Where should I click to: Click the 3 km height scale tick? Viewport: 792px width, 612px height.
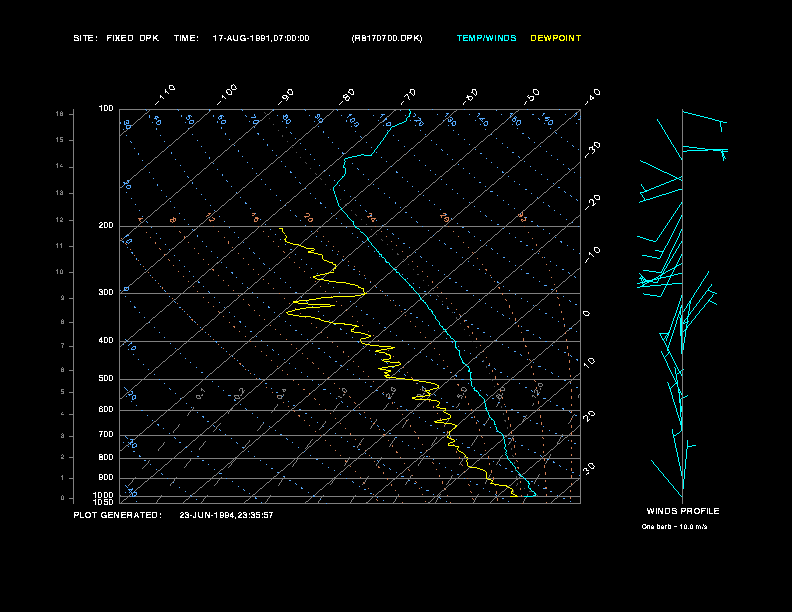(x=63, y=436)
